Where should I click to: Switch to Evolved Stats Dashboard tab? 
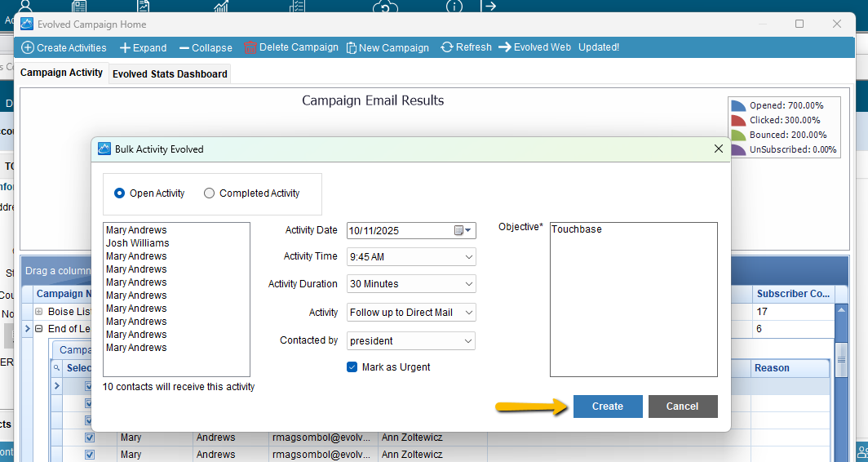(x=170, y=74)
